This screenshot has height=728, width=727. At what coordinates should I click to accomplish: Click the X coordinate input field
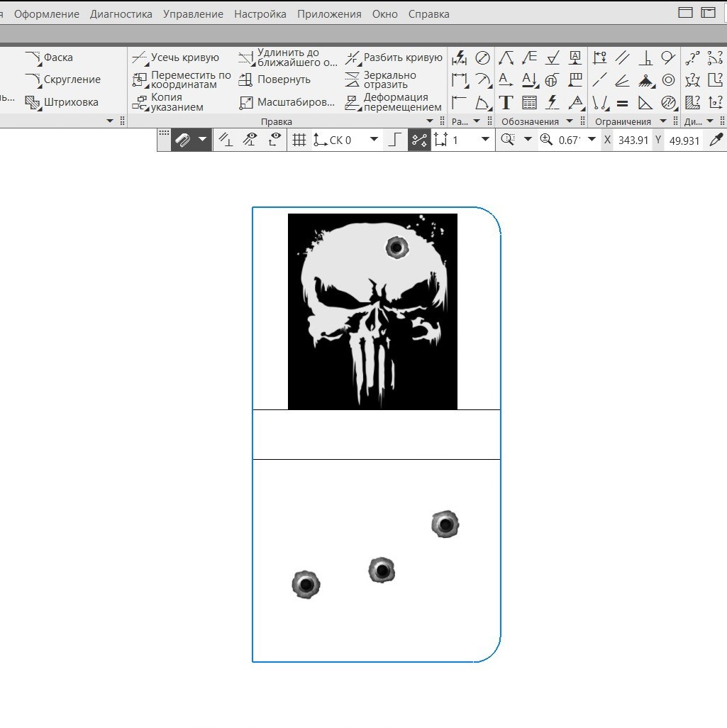633,140
